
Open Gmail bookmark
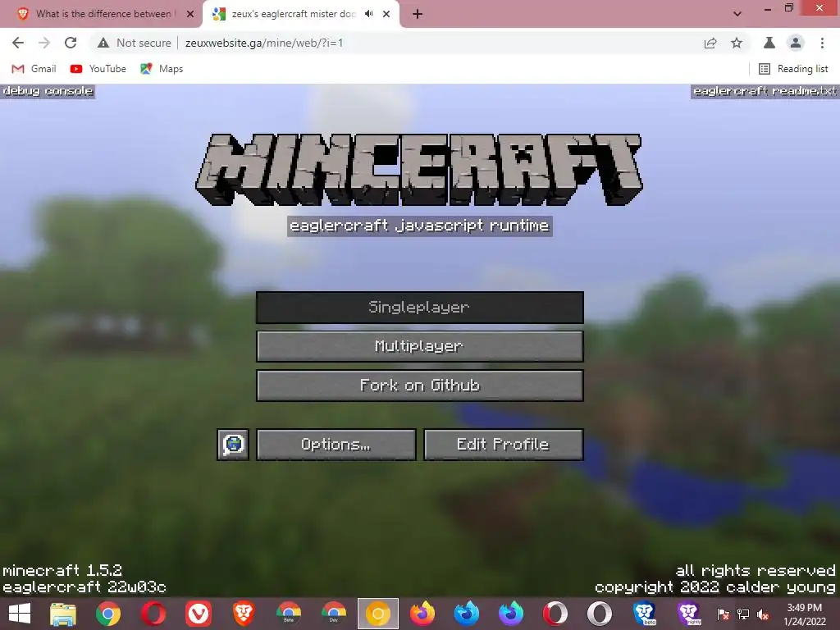34,69
